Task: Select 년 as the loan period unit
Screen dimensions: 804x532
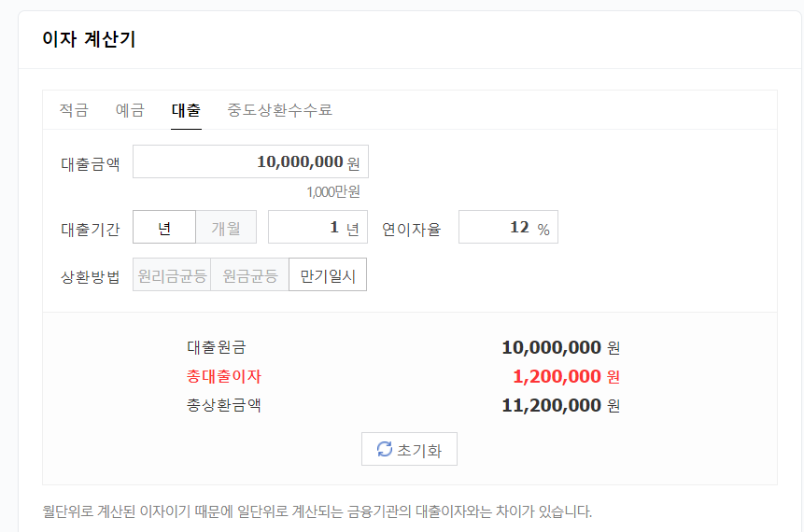Action: point(164,228)
